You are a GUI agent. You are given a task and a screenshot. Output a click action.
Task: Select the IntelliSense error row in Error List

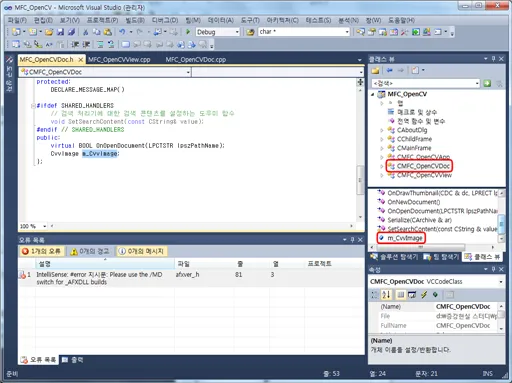(x=191, y=278)
